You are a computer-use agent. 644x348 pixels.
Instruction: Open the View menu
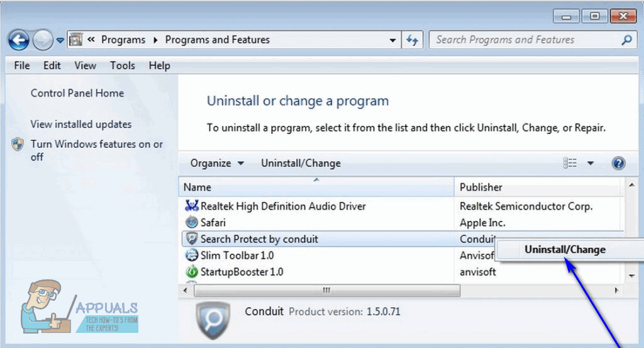pyautogui.click(x=85, y=65)
